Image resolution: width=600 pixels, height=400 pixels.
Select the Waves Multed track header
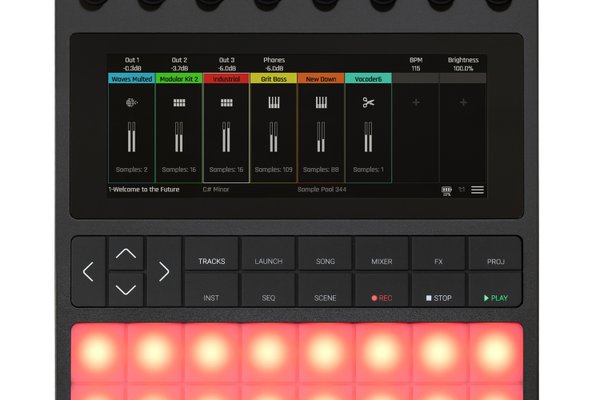132,79
